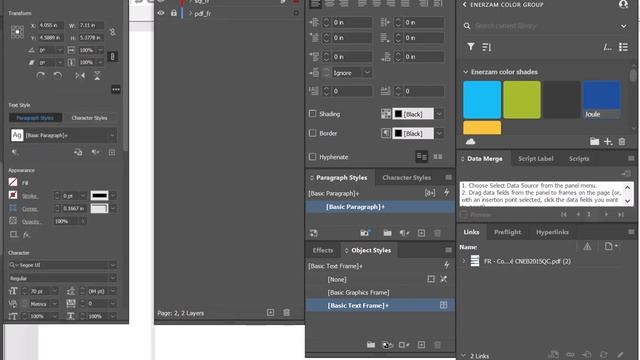
Task: Go back from Enerzam Color Group library
Action: 464,4
